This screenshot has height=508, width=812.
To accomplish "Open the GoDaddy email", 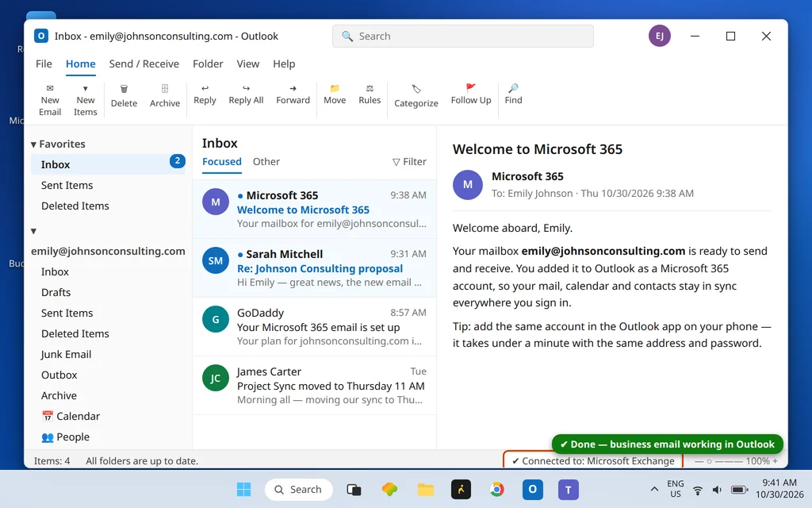I will coord(314,327).
